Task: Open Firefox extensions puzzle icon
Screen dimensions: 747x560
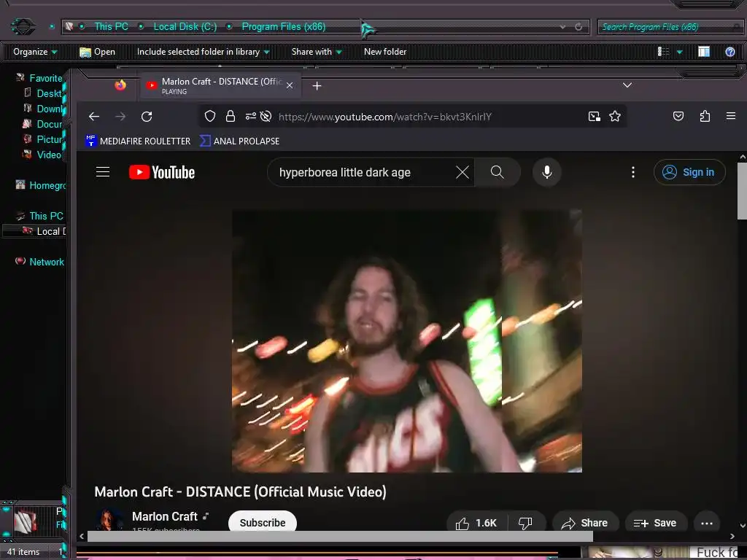Action: point(705,116)
